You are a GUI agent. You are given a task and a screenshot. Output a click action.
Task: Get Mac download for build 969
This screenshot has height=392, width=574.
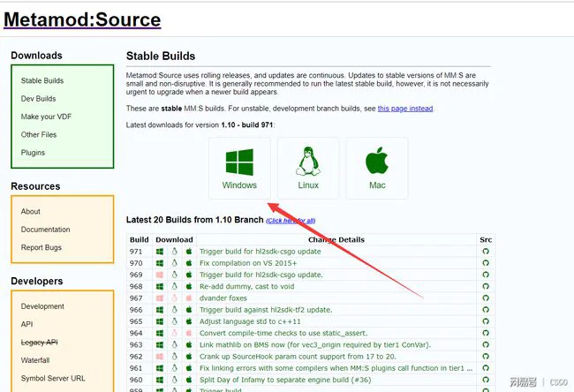point(189,275)
